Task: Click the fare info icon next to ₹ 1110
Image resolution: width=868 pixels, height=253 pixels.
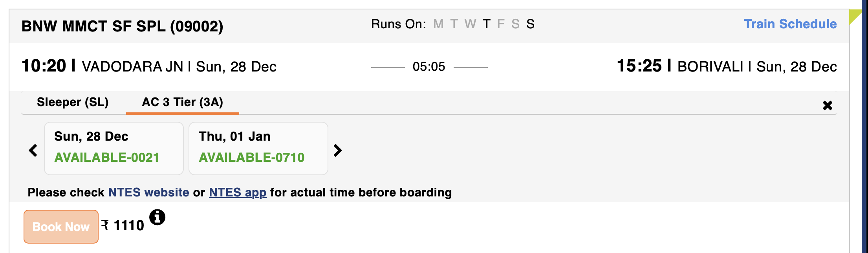Action: click(157, 217)
